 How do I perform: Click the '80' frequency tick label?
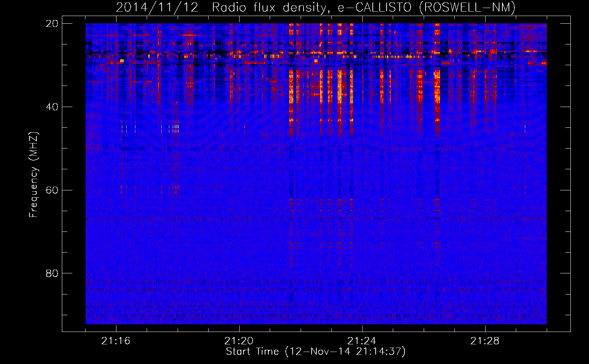tap(52, 273)
